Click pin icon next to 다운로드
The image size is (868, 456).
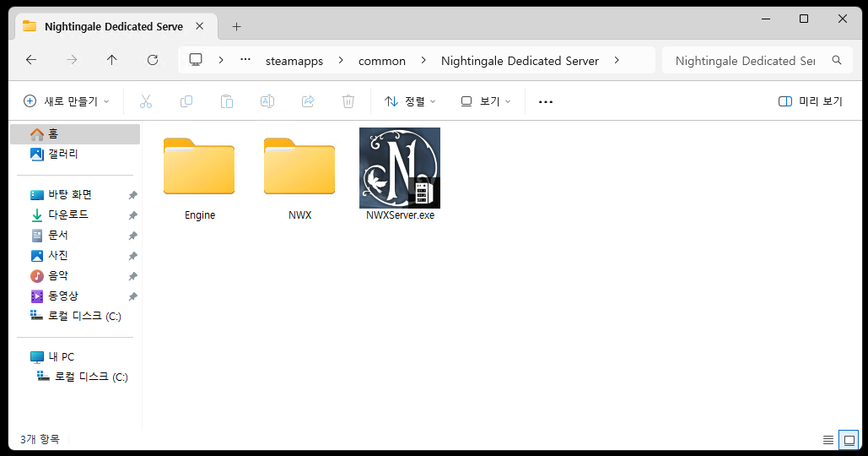[x=133, y=215]
